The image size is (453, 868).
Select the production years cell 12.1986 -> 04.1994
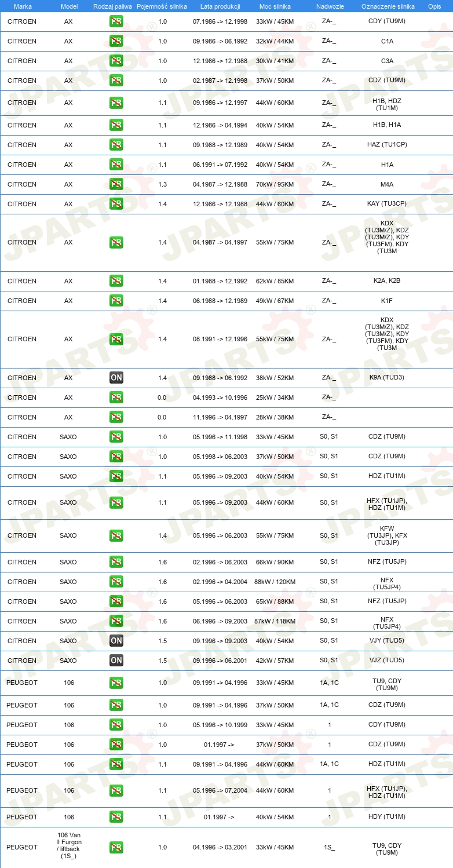220,125
